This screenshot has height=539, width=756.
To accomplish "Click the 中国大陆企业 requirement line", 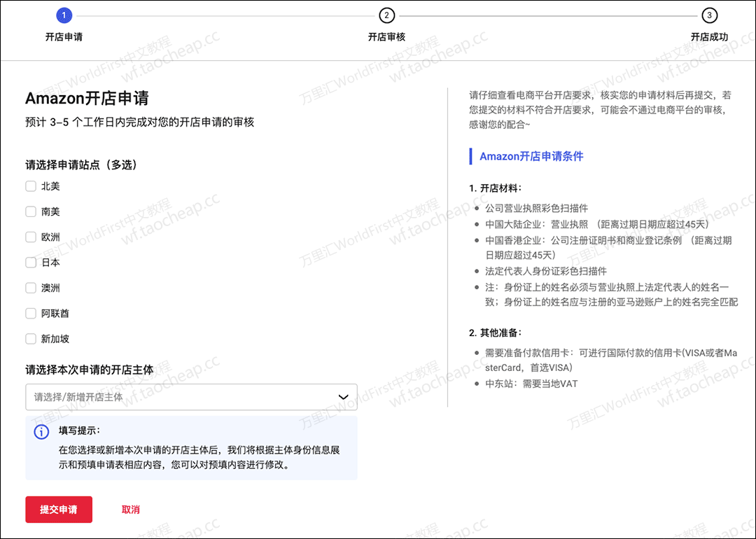I will pos(597,224).
